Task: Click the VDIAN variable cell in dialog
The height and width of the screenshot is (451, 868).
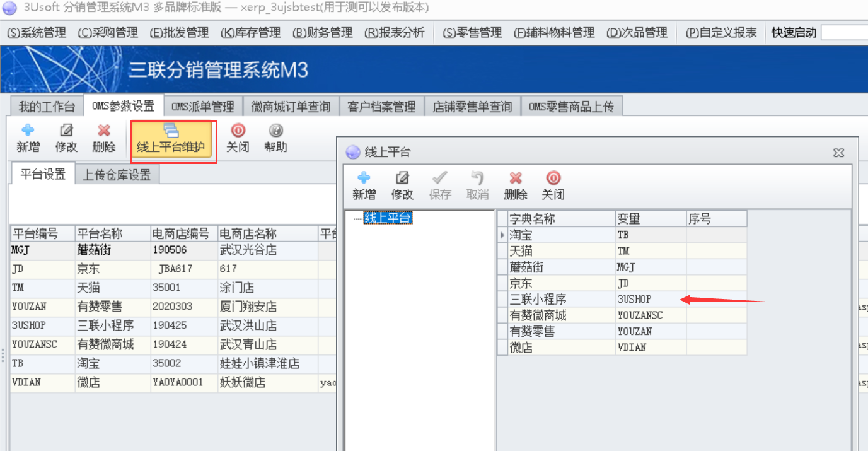Action: [x=651, y=348]
